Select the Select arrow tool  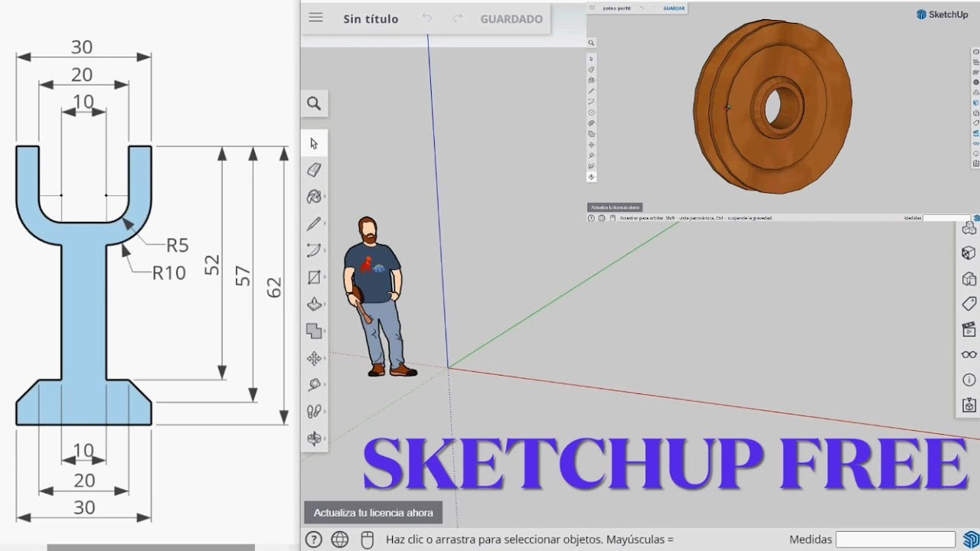314,144
